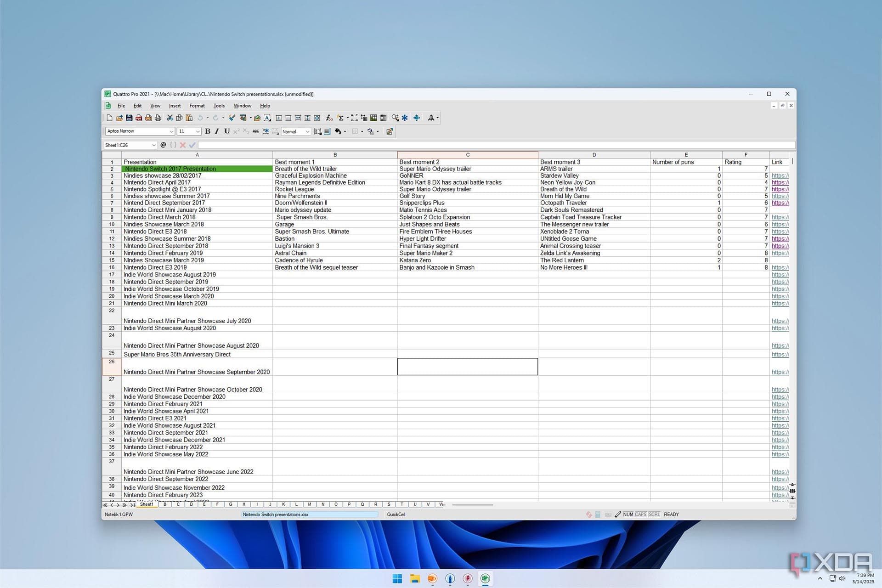The image size is (882, 588).
Task: Open the Insert menu
Action: point(175,106)
